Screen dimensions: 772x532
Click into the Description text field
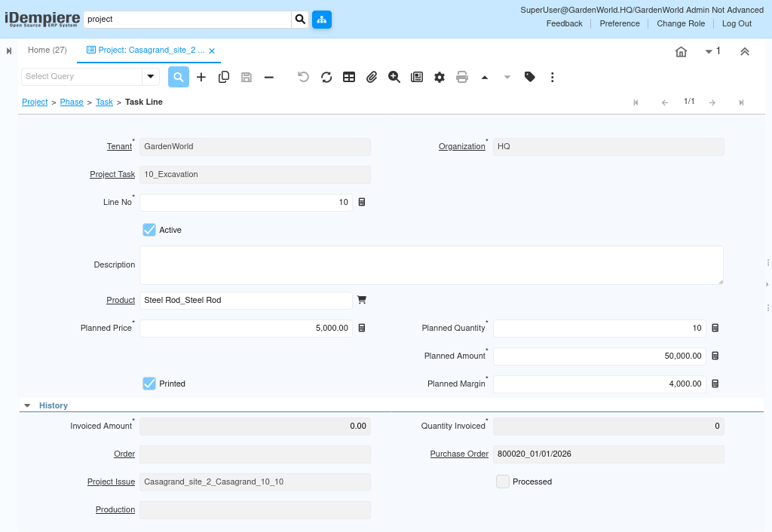(431, 265)
